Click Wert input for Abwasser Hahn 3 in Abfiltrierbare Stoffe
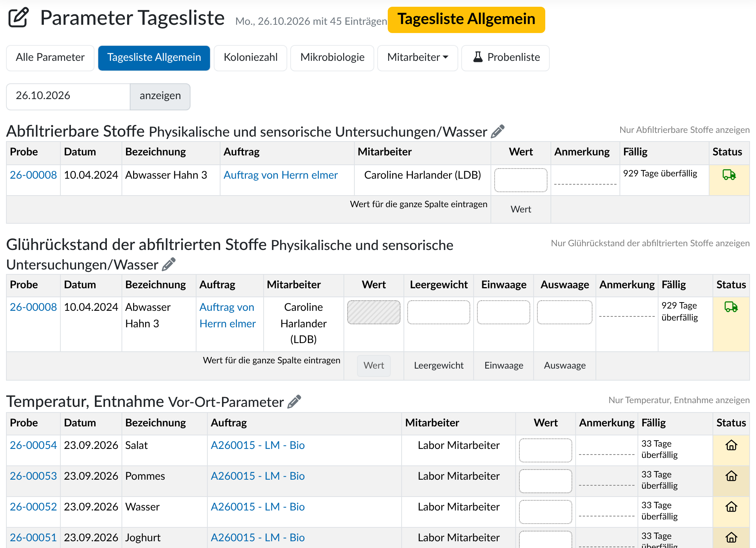 point(520,180)
